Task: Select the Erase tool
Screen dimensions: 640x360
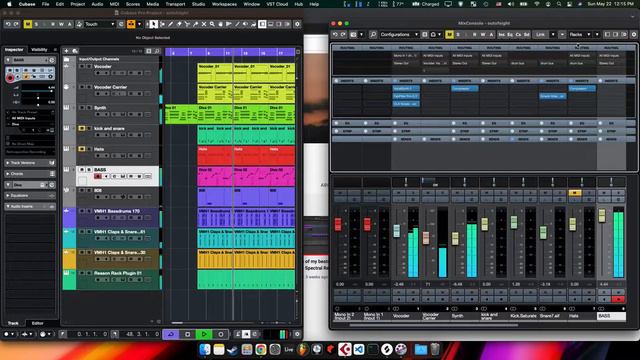Action: pos(179,24)
